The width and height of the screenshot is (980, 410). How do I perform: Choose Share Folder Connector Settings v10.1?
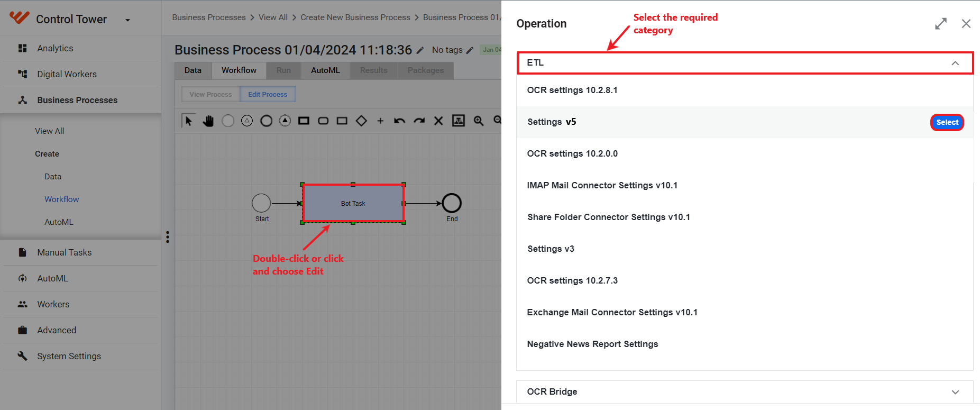(x=745, y=217)
